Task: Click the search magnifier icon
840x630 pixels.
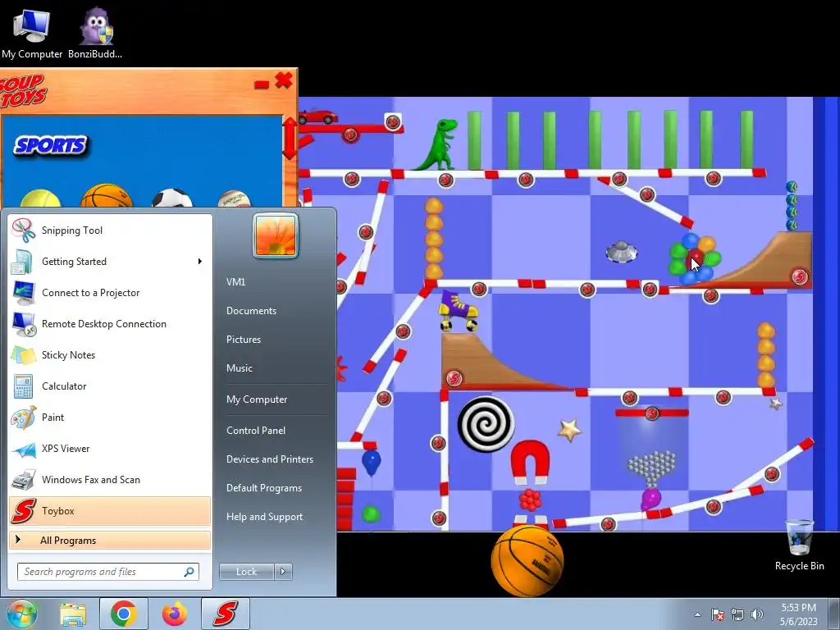Action: coord(189,572)
